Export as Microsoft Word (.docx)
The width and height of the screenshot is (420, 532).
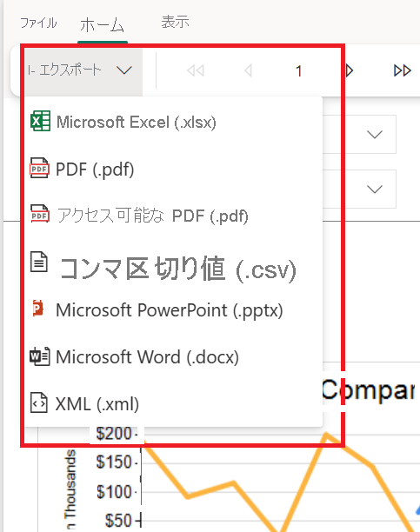click(173, 357)
